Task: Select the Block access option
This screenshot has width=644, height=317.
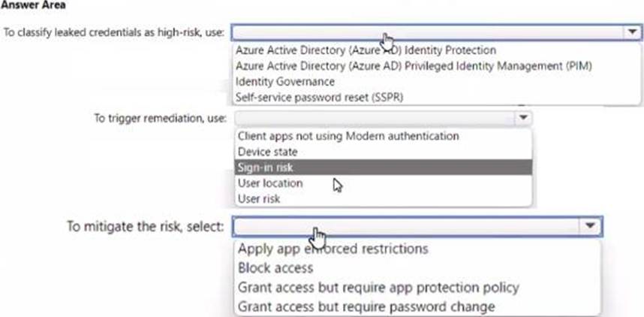Action: click(275, 268)
